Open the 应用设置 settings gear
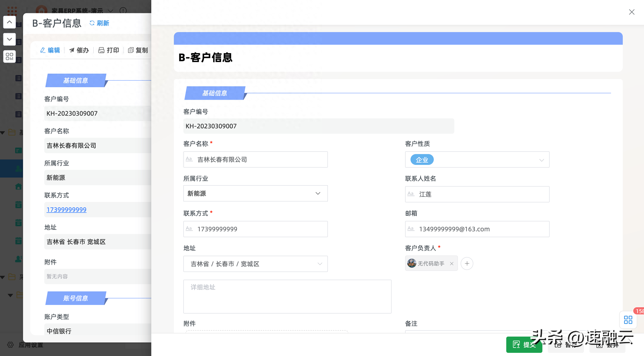This screenshot has height=356, width=644. tap(10, 345)
